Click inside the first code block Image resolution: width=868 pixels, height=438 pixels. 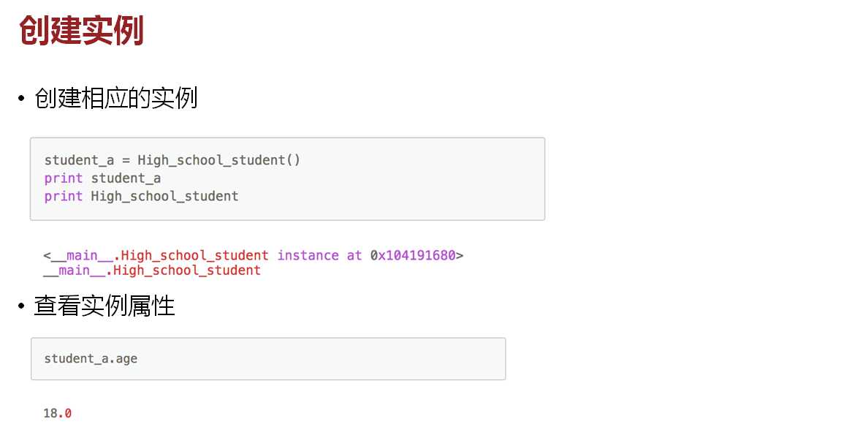coord(287,179)
